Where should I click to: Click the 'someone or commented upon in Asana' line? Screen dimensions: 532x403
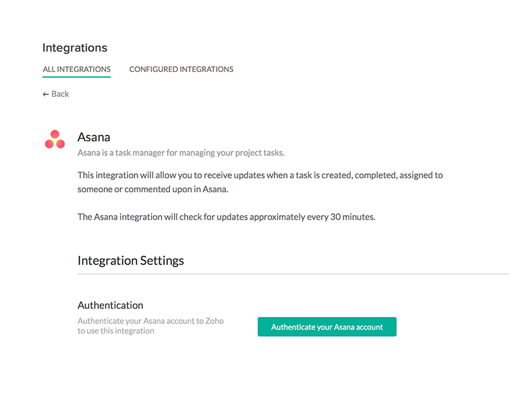pos(153,189)
